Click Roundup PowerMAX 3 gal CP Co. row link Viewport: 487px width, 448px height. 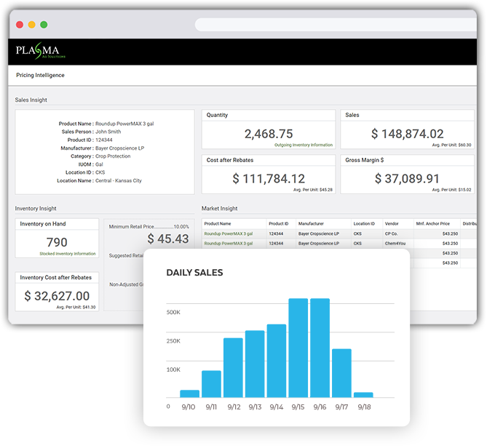pyautogui.click(x=229, y=233)
